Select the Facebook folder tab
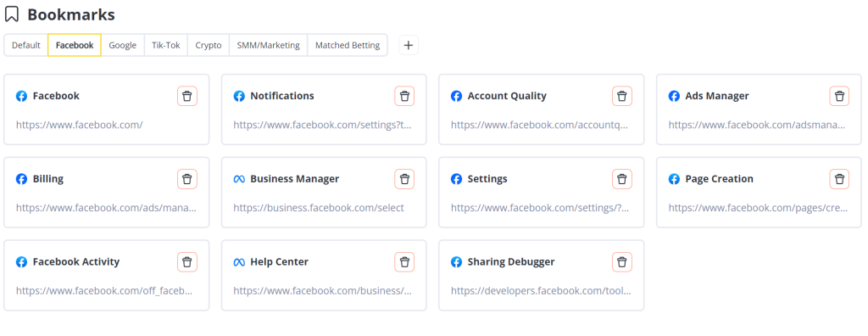 pos(75,46)
